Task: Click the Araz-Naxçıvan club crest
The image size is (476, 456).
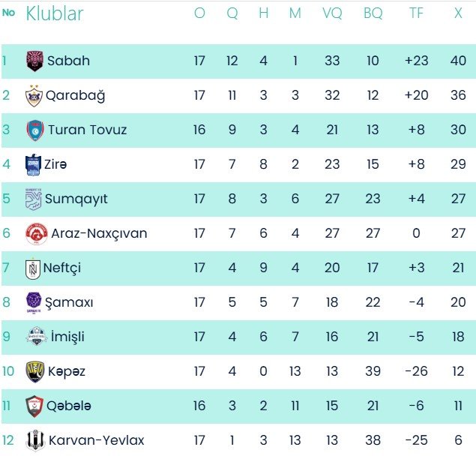Action: tap(36, 233)
